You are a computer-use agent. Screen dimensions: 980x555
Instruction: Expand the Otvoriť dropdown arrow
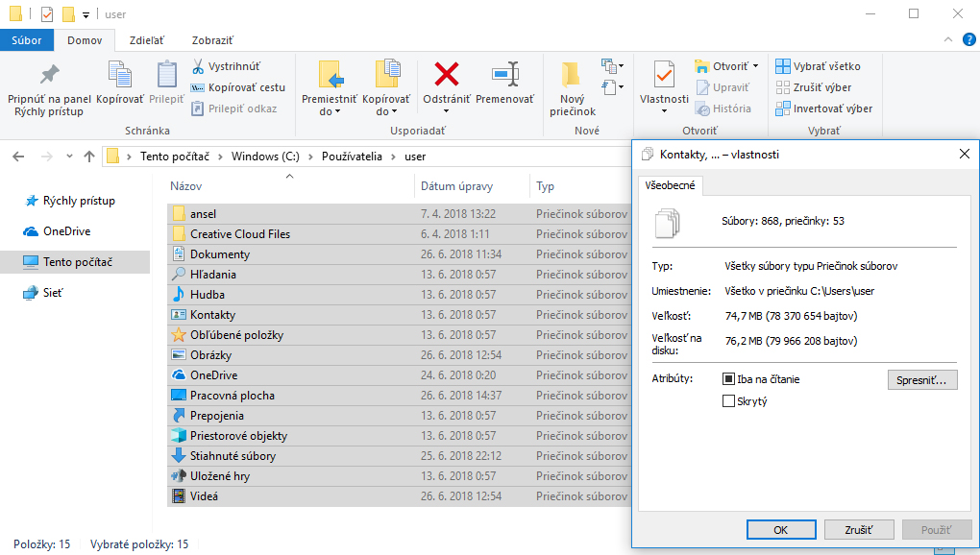pyautogui.click(x=755, y=67)
